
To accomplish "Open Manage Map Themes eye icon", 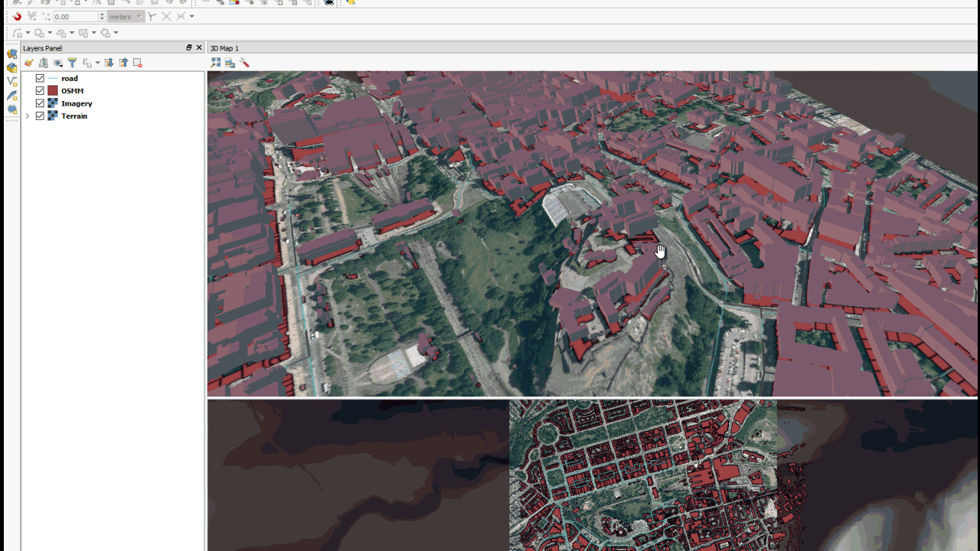I will coord(58,63).
